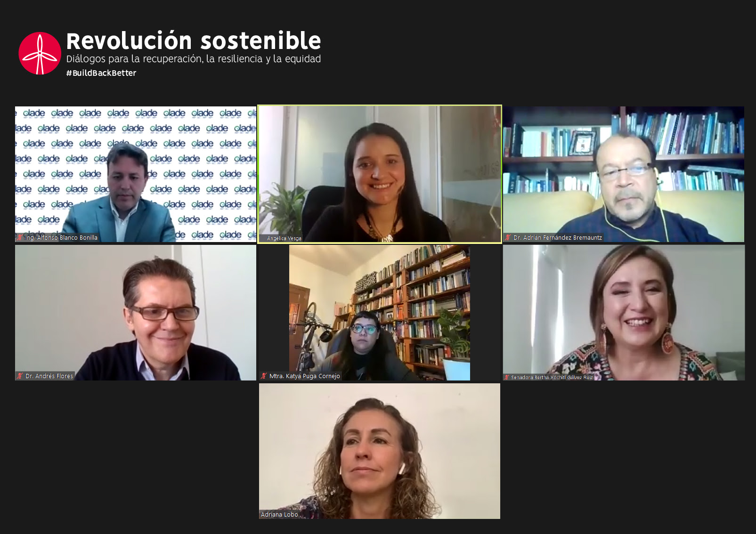The height and width of the screenshot is (534, 756).
Task: Click the Mtra. Katya Puga Cornejo name label
Action: 304,376
